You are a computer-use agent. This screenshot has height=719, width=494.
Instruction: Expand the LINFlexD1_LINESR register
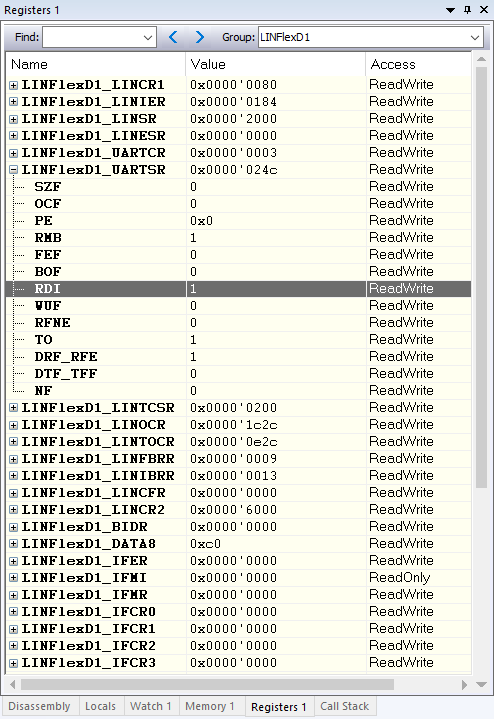coord(14,136)
